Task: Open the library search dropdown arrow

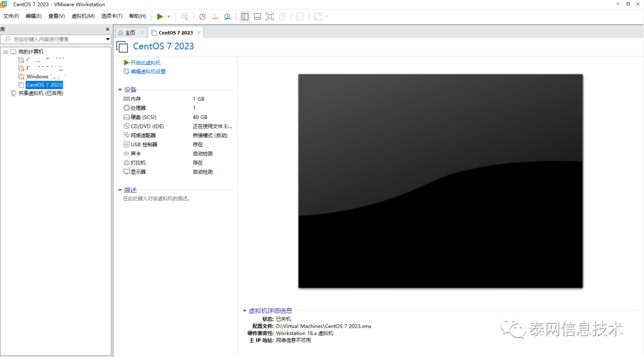Action: click(107, 39)
